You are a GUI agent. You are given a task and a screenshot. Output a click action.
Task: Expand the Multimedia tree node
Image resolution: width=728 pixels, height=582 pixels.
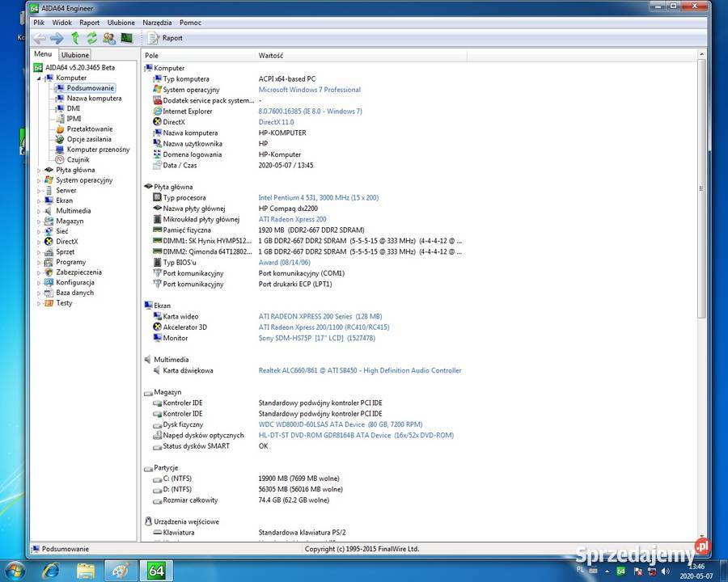[39, 211]
